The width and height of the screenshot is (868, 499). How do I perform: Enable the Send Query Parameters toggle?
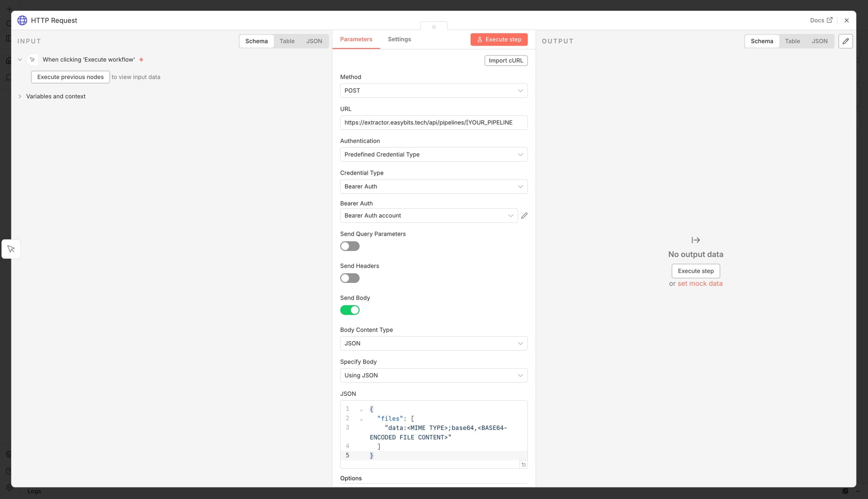coord(349,246)
